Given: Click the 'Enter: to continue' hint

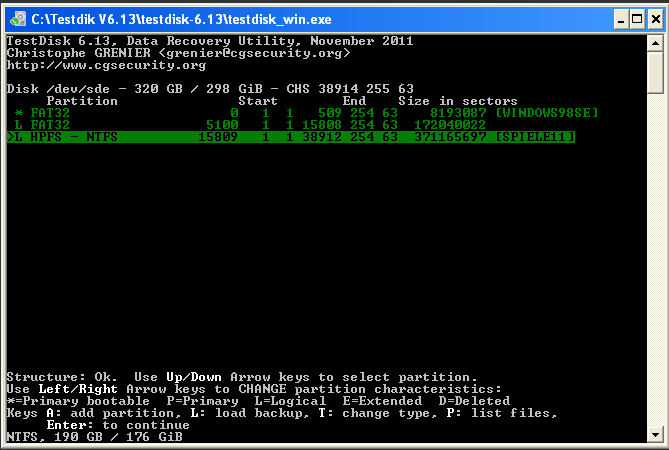Looking at the screenshot, I should tap(118, 425).
